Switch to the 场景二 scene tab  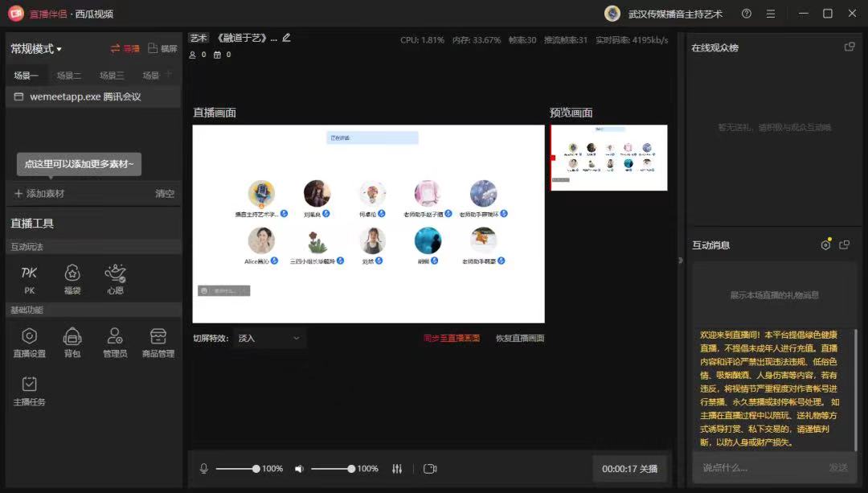69,76
